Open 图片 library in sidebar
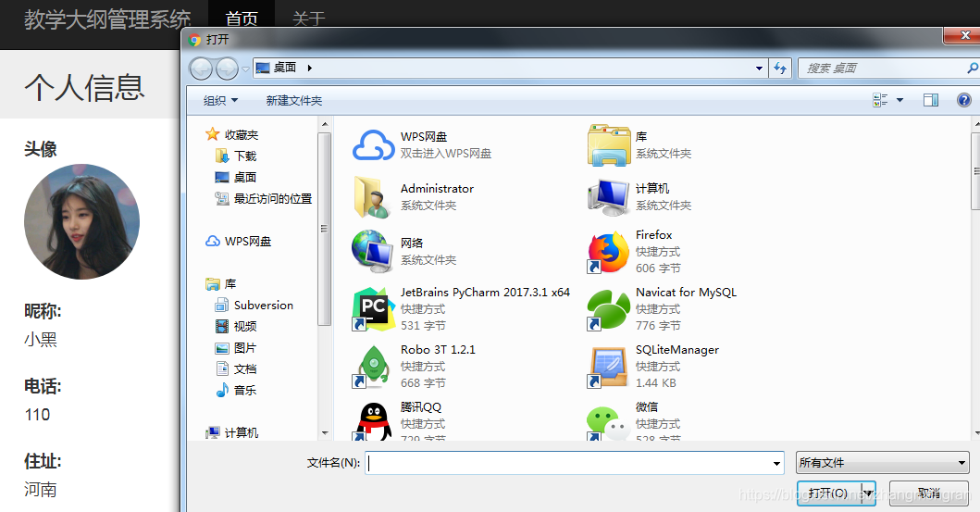 (236, 347)
